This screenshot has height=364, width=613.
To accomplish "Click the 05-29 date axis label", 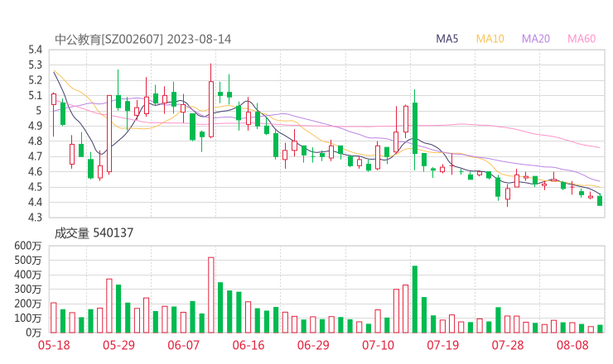I will tap(118, 345).
